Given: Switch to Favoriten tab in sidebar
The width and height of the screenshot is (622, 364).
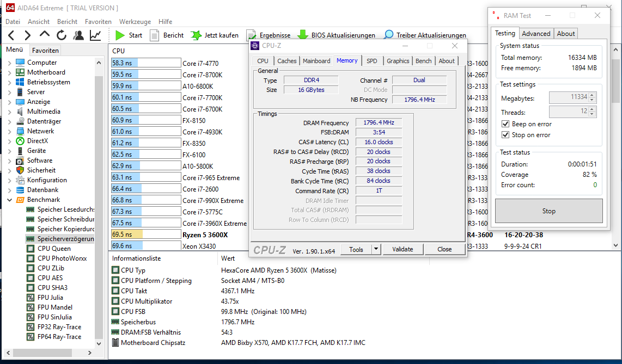Looking at the screenshot, I should point(45,50).
